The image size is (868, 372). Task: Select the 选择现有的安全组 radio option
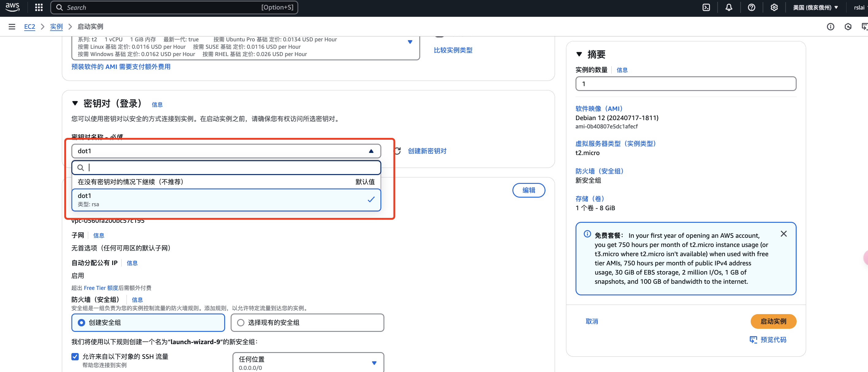coord(241,322)
